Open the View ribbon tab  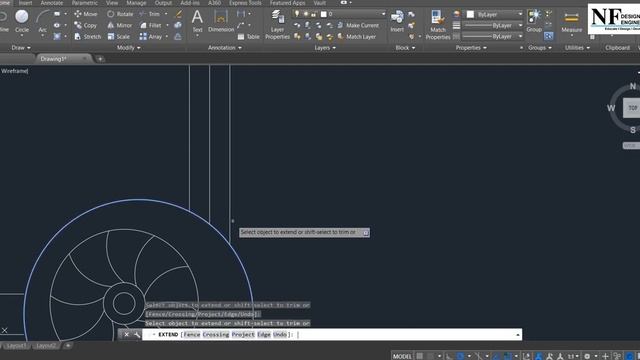[x=112, y=3]
